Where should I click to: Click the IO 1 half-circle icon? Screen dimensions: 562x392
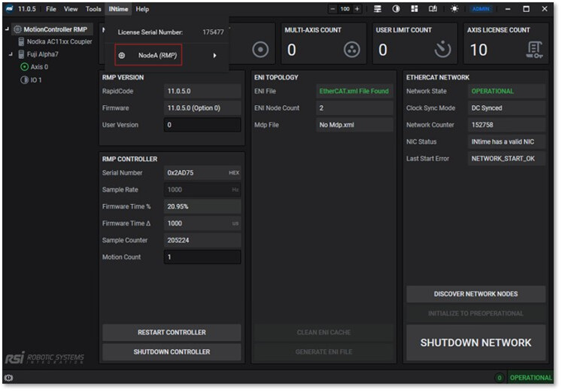24,80
